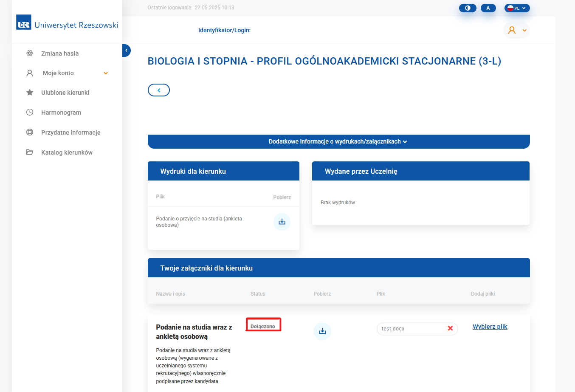575x392 pixels.
Task: Go to Harmonogram in the sidebar
Action: point(61,113)
